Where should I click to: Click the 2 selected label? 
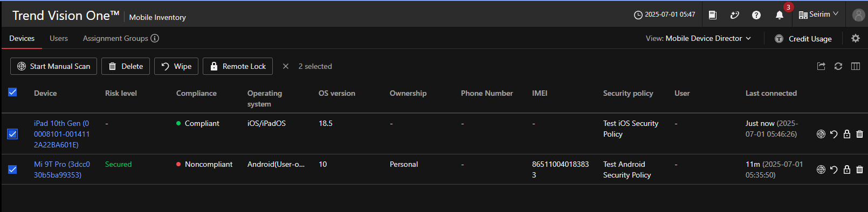pos(315,66)
